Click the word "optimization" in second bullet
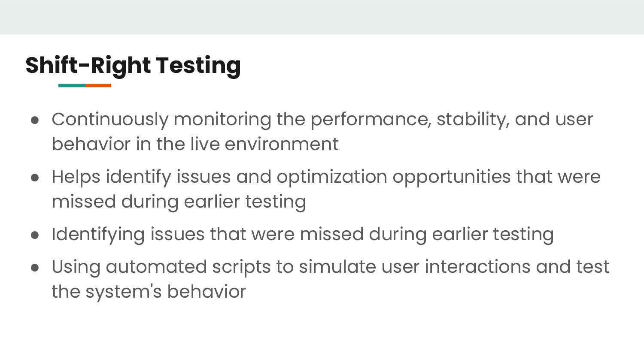Viewport: 644px width, 362px height. [x=332, y=177]
